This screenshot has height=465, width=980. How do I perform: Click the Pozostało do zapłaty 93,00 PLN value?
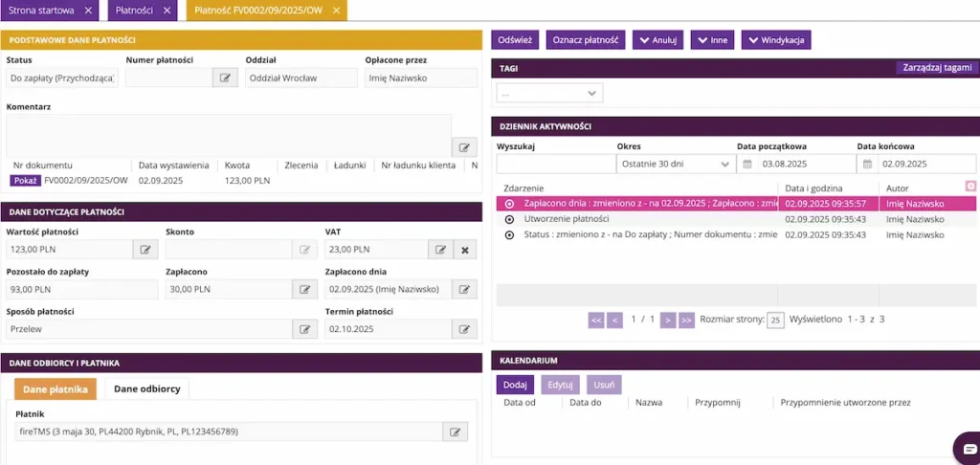pos(82,289)
